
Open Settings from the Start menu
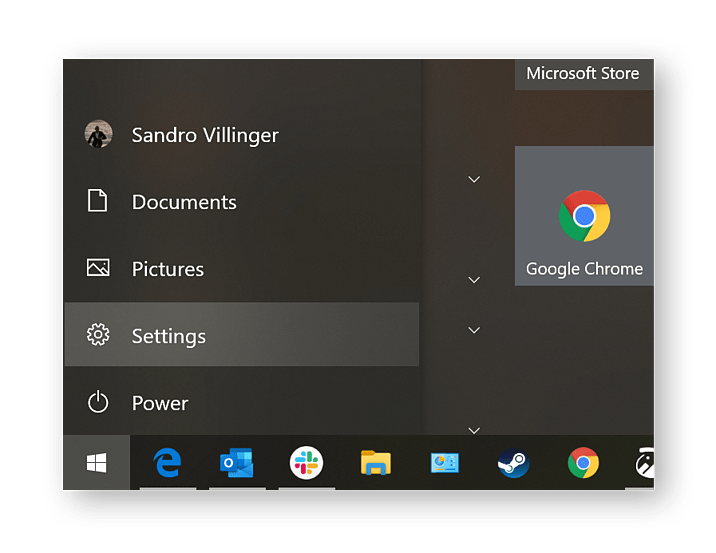pos(168,336)
